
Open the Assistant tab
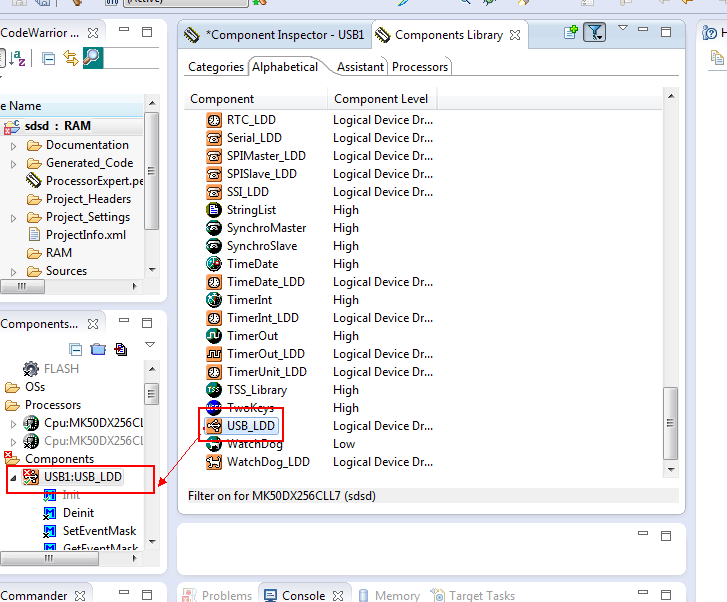pos(360,67)
